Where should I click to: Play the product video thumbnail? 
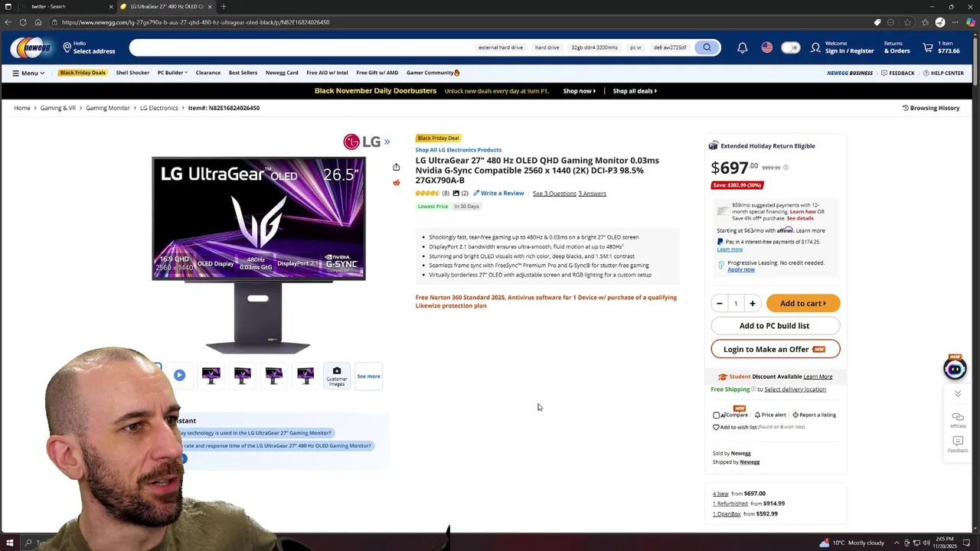coord(179,375)
